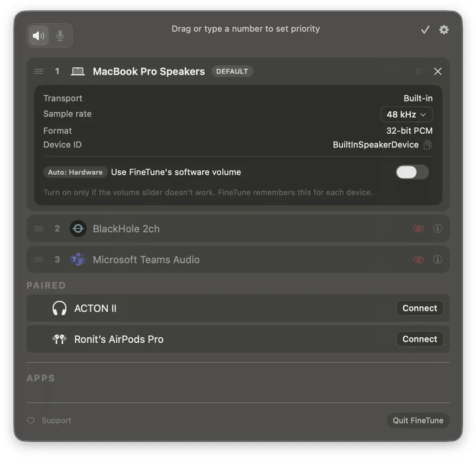476x458 pixels.
Task: Connect Ronit's AirPods Pro
Action: pos(420,339)
